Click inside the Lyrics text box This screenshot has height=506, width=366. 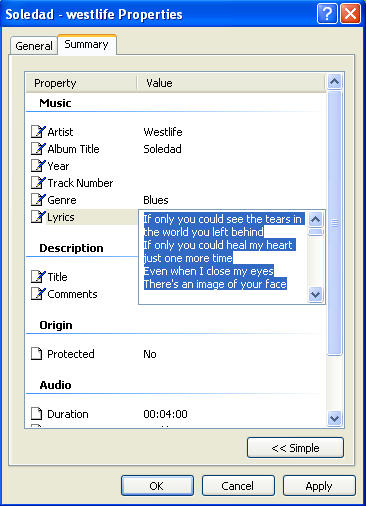pos(223,257)
